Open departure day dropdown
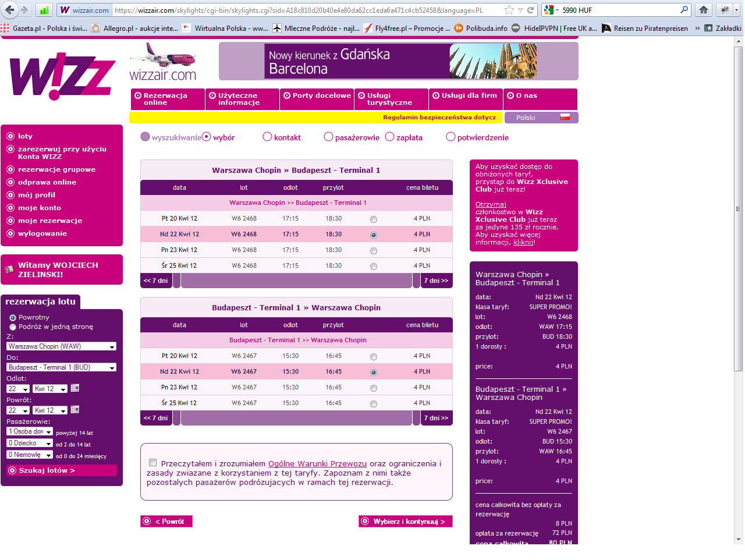 18,389
